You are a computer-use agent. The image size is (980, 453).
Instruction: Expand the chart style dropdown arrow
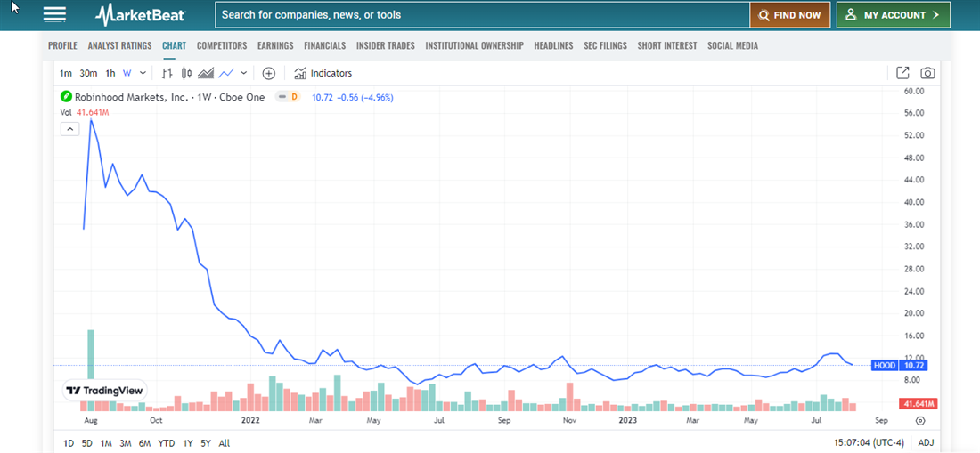[244, 73]
